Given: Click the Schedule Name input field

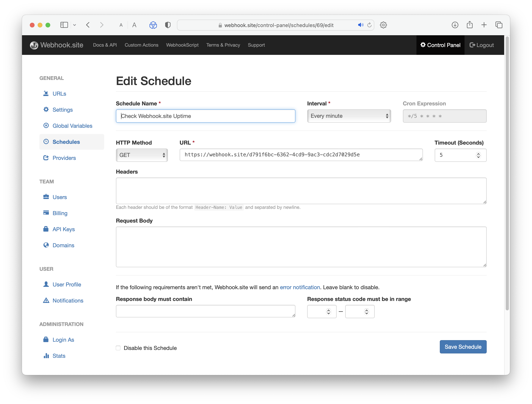Looking at the screenshot, I should click(206, 116).
